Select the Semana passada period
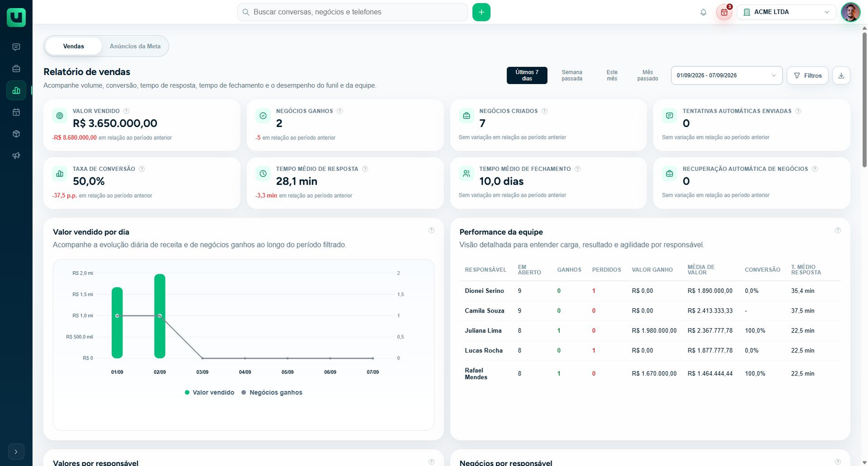The height and width of the screenshot is (466, 868). click(572, 75)
